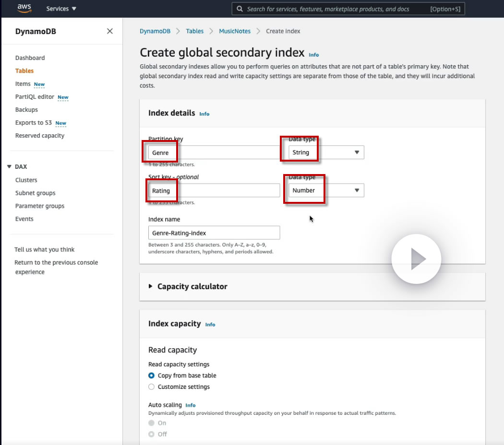Close the DynamoDB sidebar panel
This screenshot has height=445, width=504.
click(110, 31)
